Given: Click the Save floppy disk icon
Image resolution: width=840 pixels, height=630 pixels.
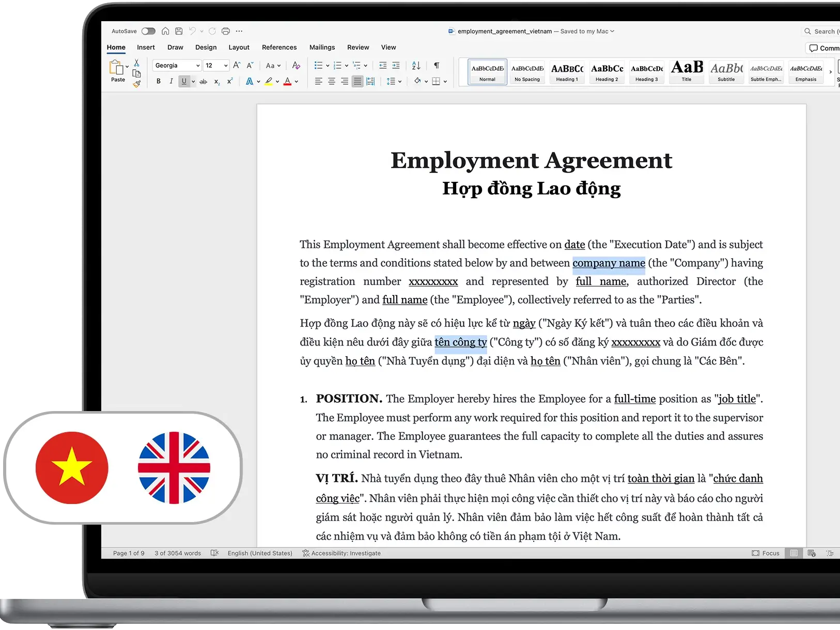Looking at the screenshot, I should click(179, 31).
